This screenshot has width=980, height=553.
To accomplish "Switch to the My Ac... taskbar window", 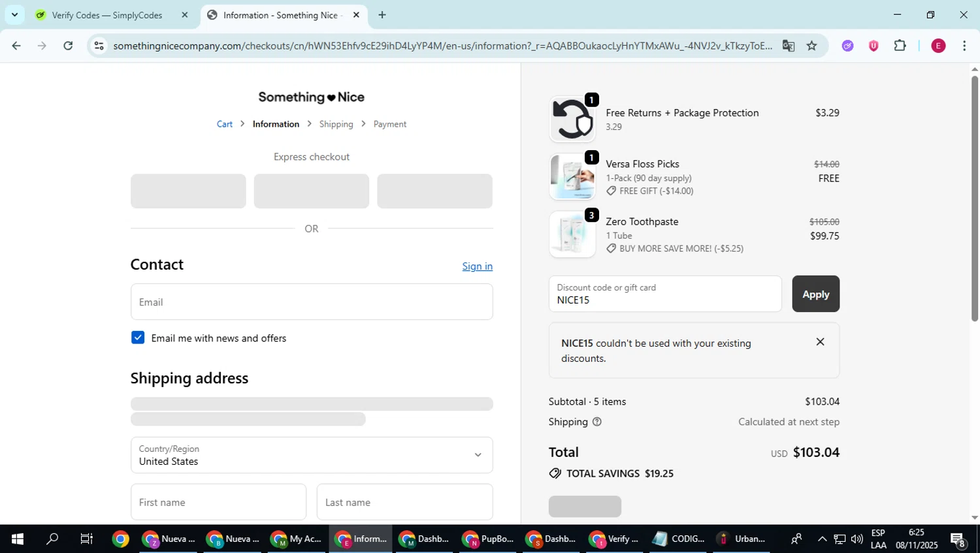I will (x=297, y=539).
